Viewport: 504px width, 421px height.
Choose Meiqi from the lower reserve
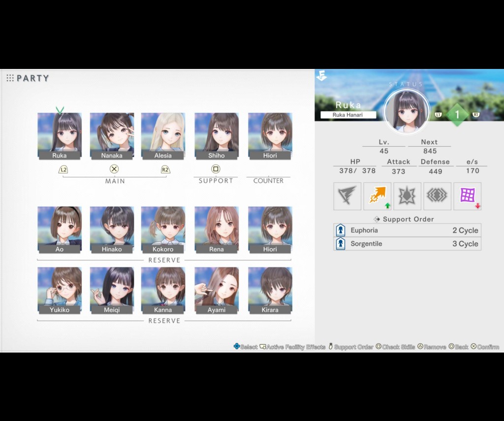pyautogui.click(x=112, y=291)
